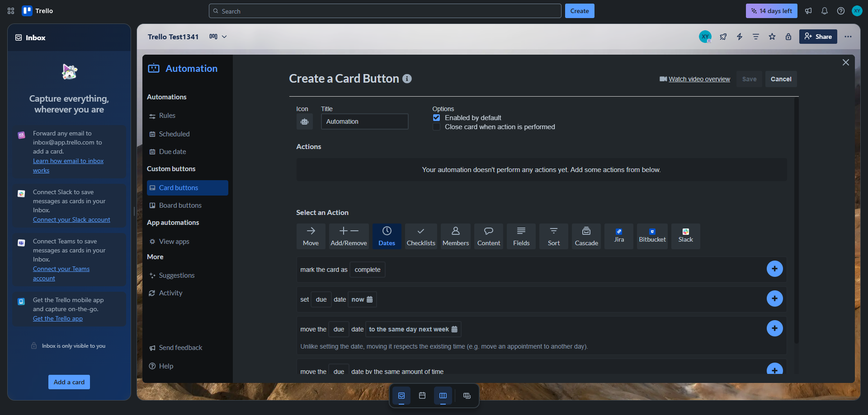Open the notifications bell
Screen dimensions: 868x415
pyautogui.click(x=825, y=11)
